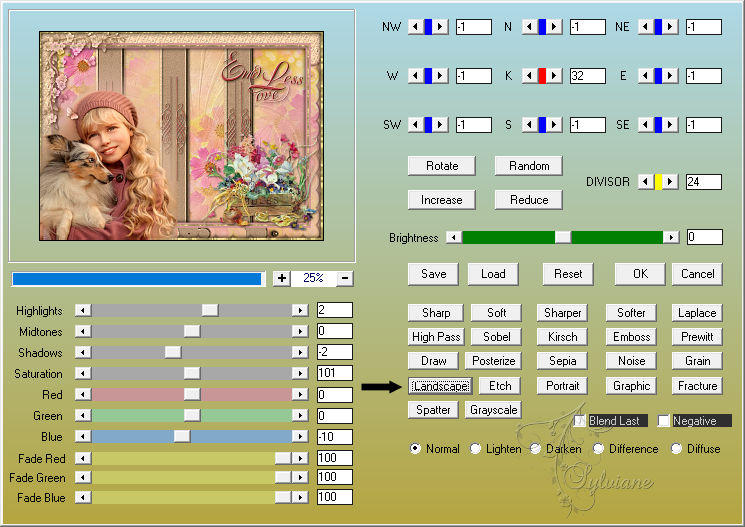Image resolution: width=745 pixels, height=527 pixels.
Task: Click Red slider left arrow
Action: (x=83, y=394)
